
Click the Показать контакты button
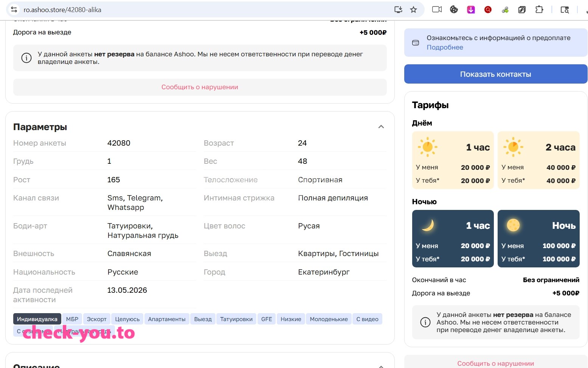pos(495,74)
